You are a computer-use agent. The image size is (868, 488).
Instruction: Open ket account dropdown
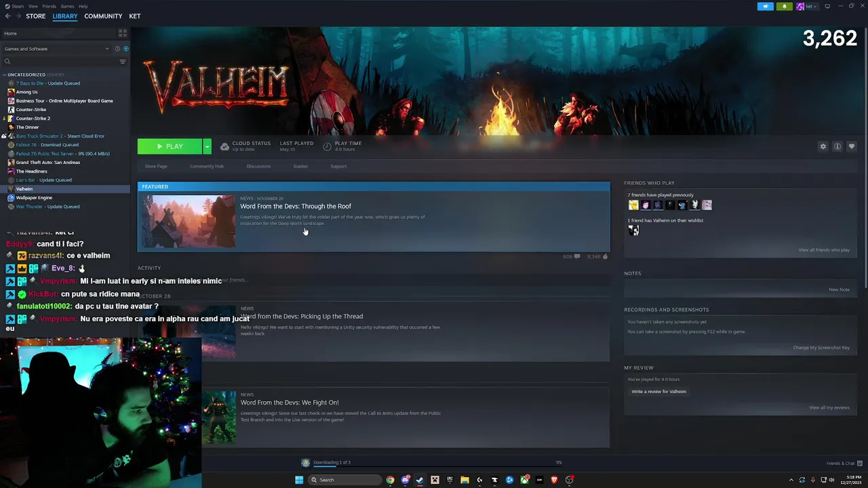click(806, 6)
